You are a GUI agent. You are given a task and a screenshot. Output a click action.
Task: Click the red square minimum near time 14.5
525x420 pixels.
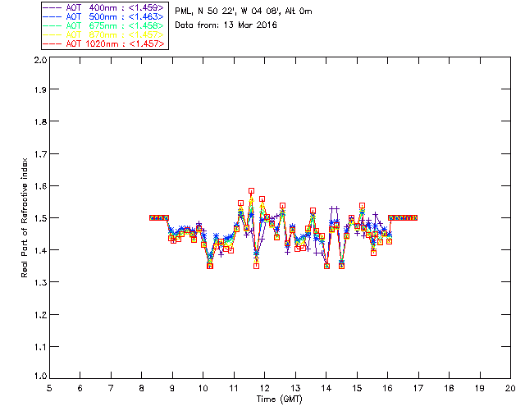click(x=341, y=267)
